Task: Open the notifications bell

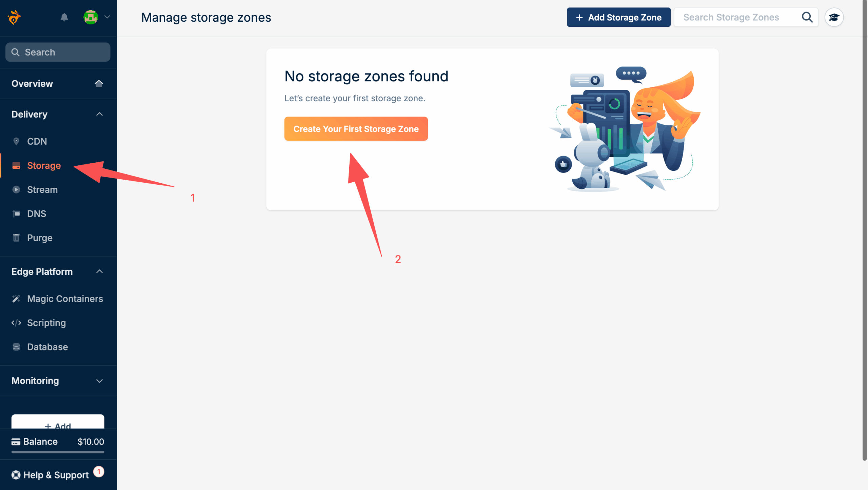Action: (x=64, y=17)
